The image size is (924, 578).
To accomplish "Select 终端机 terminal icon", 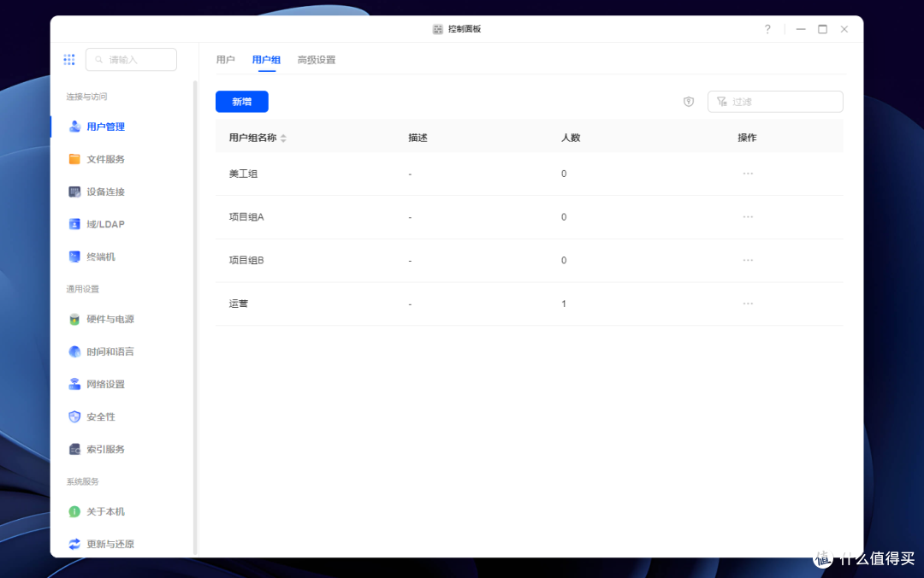I will tap(74, 257).
